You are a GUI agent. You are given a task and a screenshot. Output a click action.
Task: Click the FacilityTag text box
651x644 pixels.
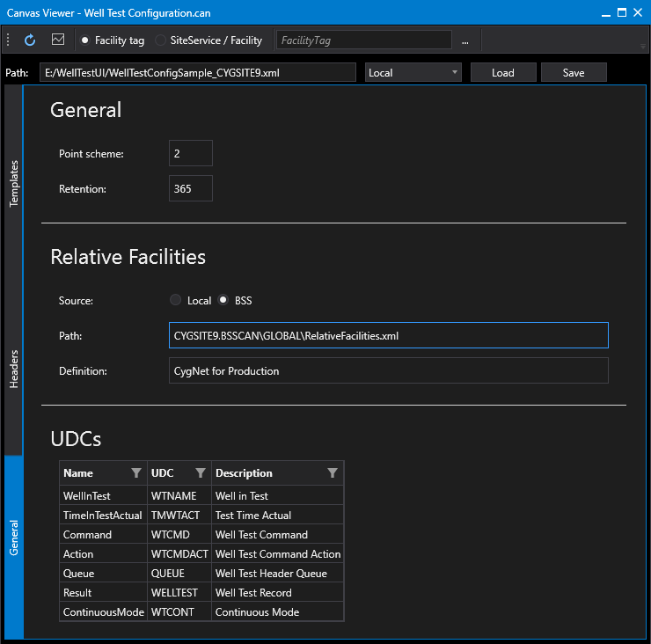pos(364,40)
